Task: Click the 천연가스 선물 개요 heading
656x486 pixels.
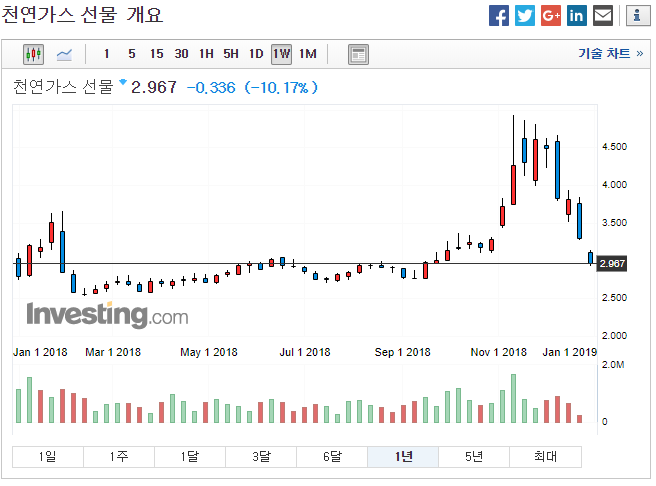Action: tap(82, 15)
